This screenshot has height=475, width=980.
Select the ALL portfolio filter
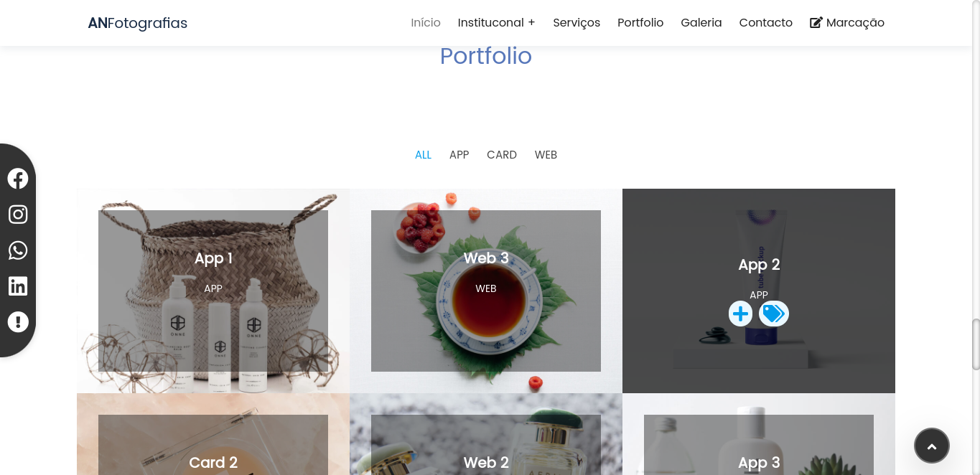pyautogui.click(x=423, y=155)
